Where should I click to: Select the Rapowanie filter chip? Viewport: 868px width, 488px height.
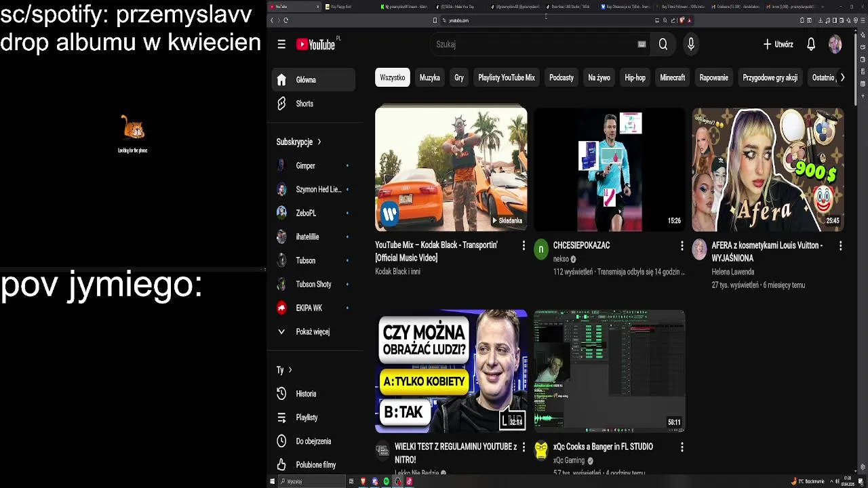click(x=714, y=77)
